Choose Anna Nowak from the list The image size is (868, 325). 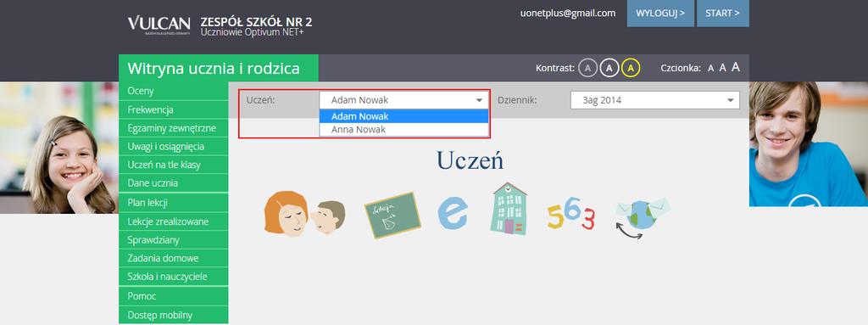pyautogui.click(x=404, y=129)
